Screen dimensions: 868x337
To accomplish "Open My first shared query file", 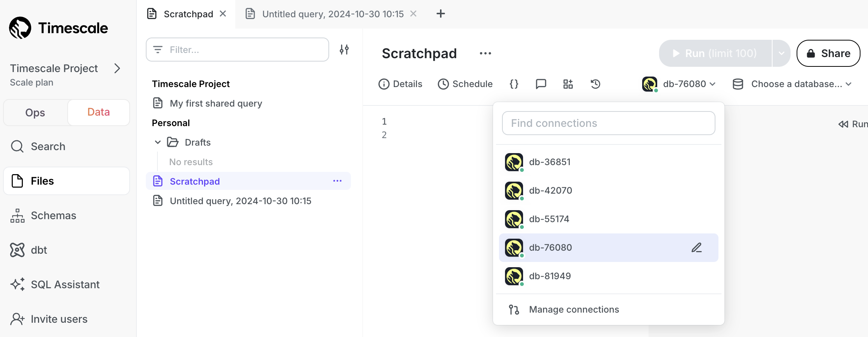I will 216,103.
